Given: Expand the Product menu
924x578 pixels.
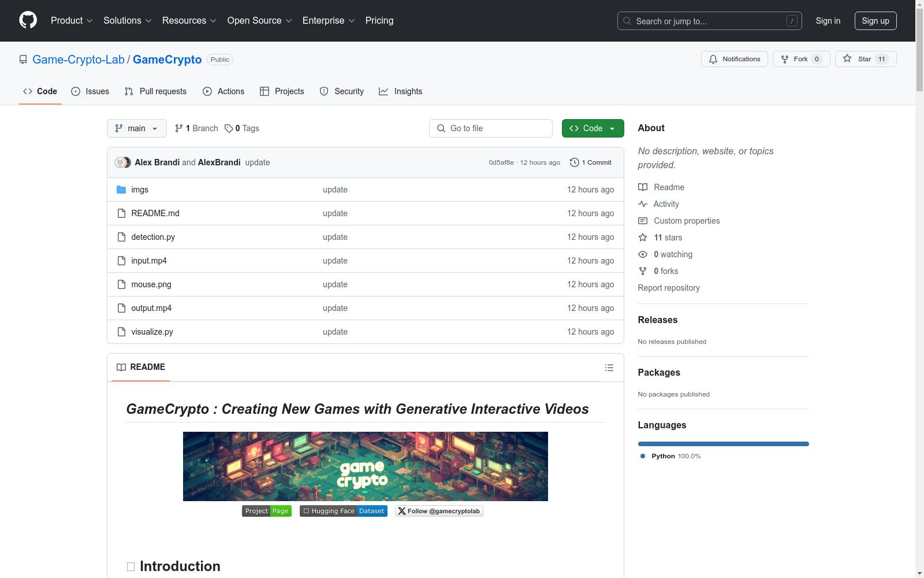Looking at the screenshot, I should pos(72,21).
